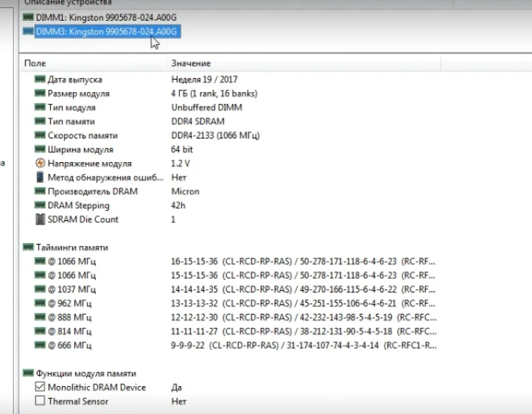
Task: Click icon beside @ 962 МГц
Action: pyautogui.click(x=40, y=303)
